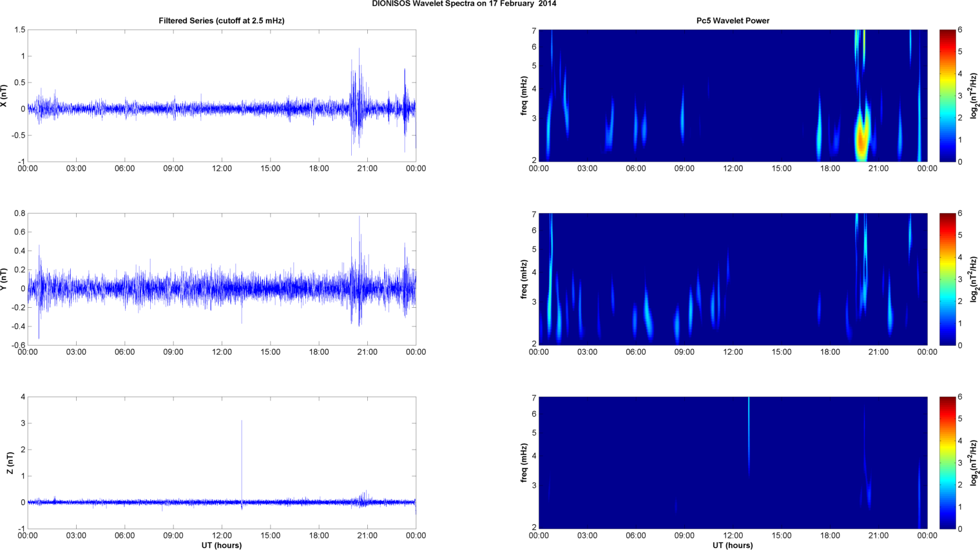Select the 'Filtered Series (cutoff at 2.5 mHz)' heading
The image size is (980, 550).
point(222,21)
